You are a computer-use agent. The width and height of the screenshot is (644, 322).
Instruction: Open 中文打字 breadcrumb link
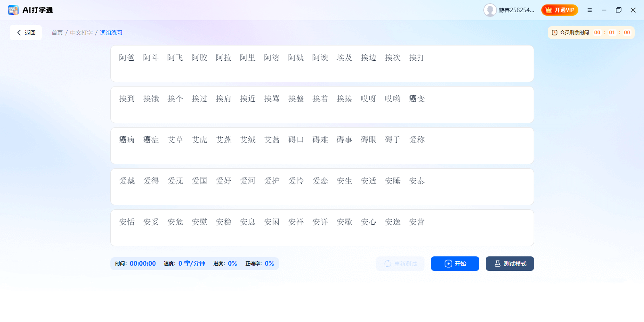coord(81,33)
